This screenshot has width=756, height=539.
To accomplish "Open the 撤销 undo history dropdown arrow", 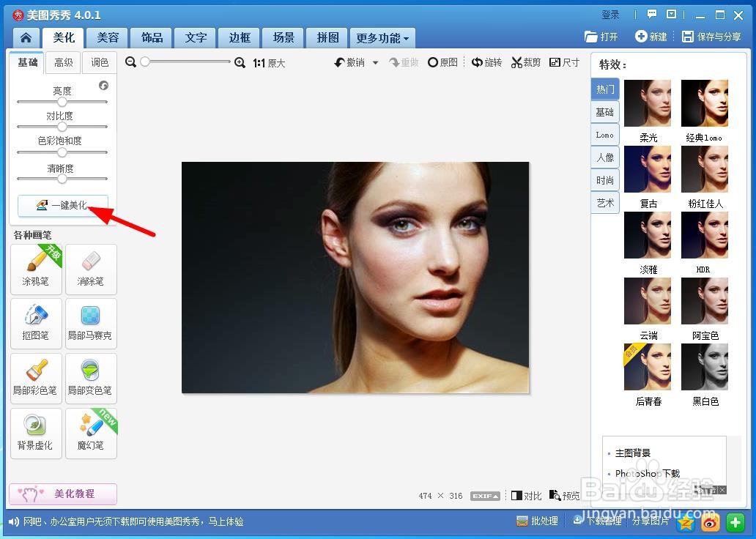I will point(376,63).
